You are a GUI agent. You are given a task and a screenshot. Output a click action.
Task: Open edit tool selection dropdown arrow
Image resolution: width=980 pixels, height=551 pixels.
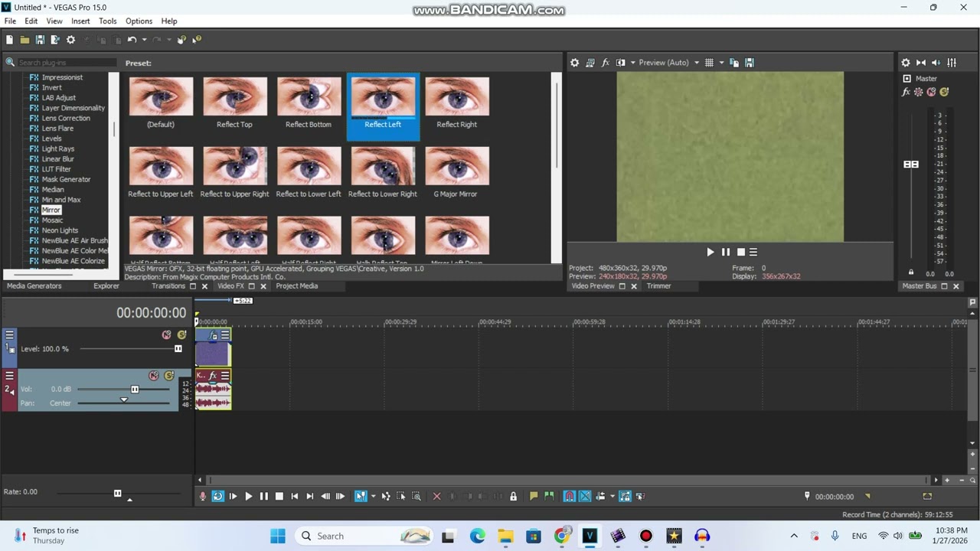point(373,497)
